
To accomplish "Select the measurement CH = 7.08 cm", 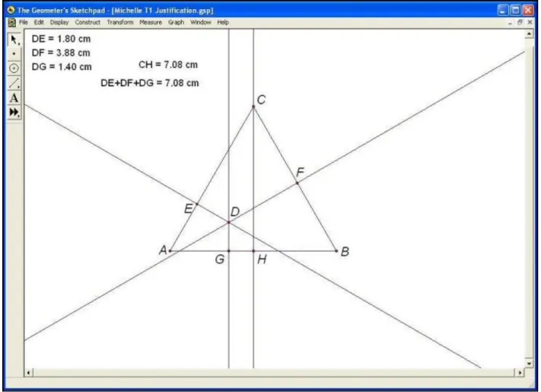I will pos(168,65).
